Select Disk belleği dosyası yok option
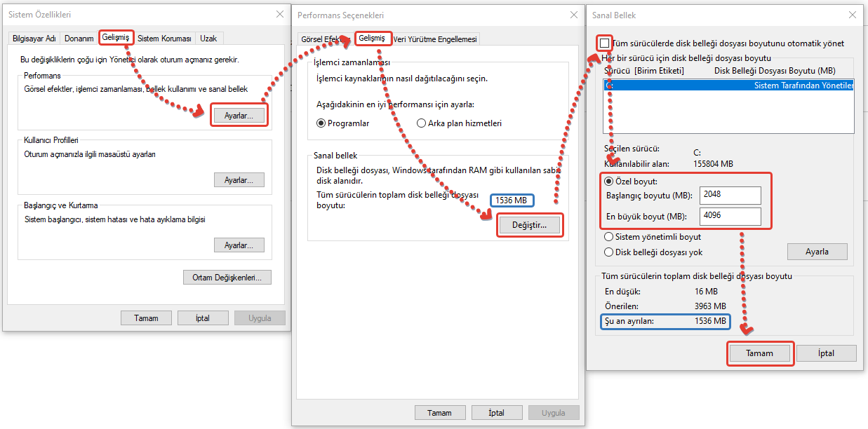868x429 pixels. (609, 252)
